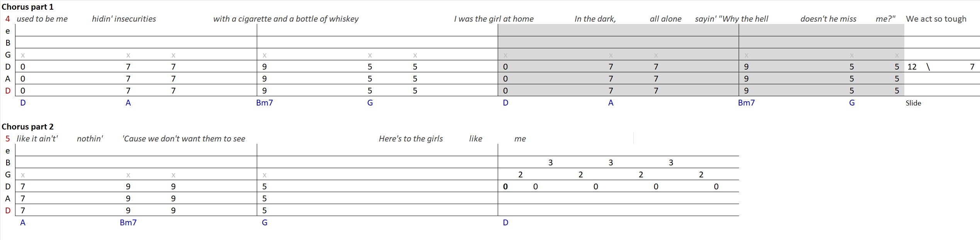Select the "We act so tough" lyric
980x240 pixels.
tap(936, 19)
